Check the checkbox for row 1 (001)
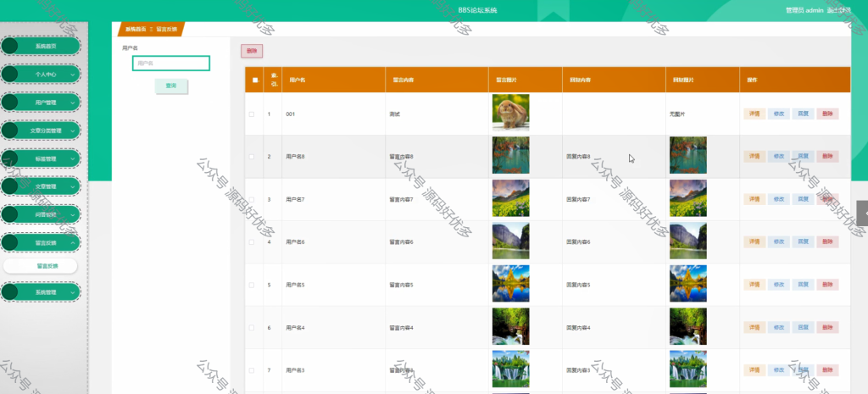868x394 pixels. (251, 114)
